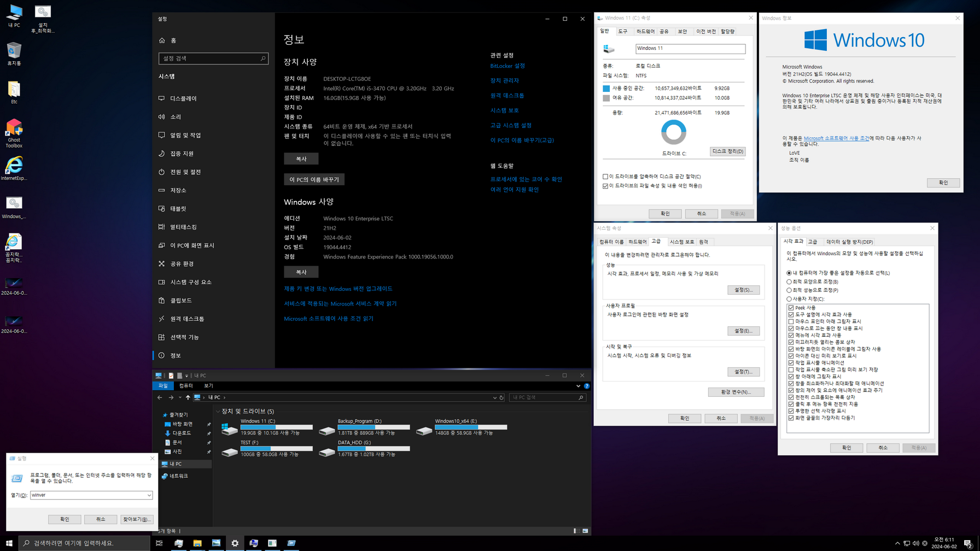The height and width of the screenshot is (551, 980).
Task: Click the up arrow in File Explorer
Action: [x=188, y=397]
